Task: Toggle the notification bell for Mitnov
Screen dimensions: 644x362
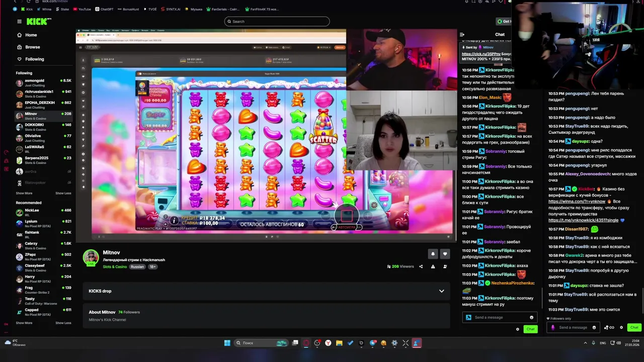Action: pos(433,254)
